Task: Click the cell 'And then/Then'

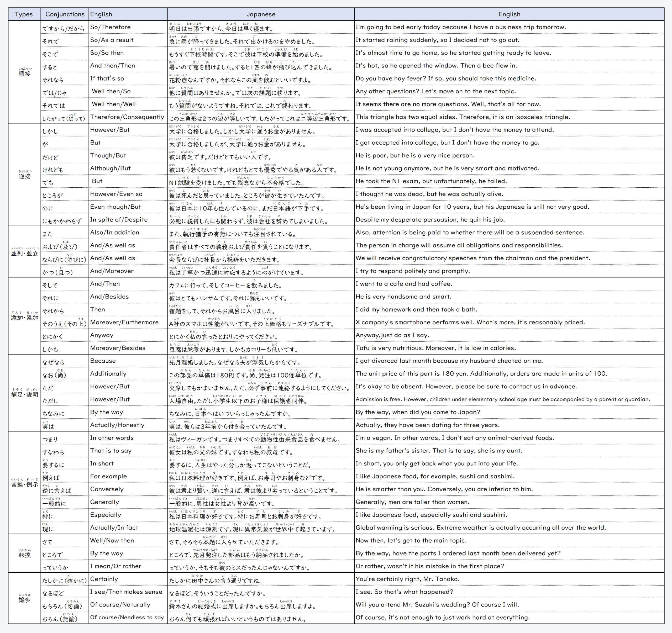Action: coord(128,66)
